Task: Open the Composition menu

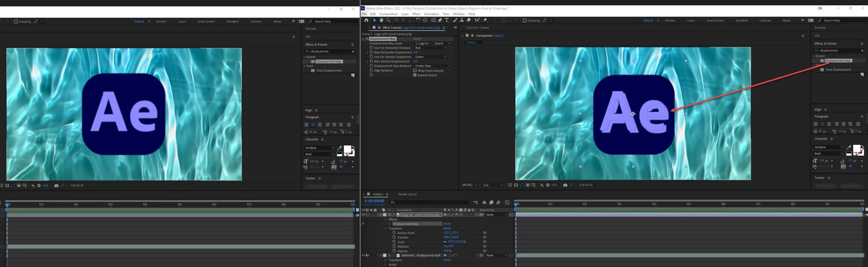Action: [x=388, y=14]
